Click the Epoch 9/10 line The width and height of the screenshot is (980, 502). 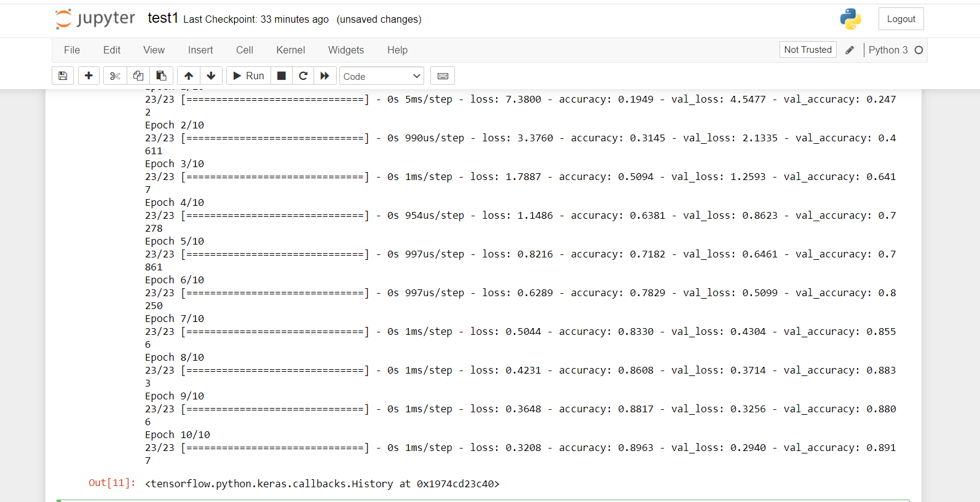tap(175, 396)
